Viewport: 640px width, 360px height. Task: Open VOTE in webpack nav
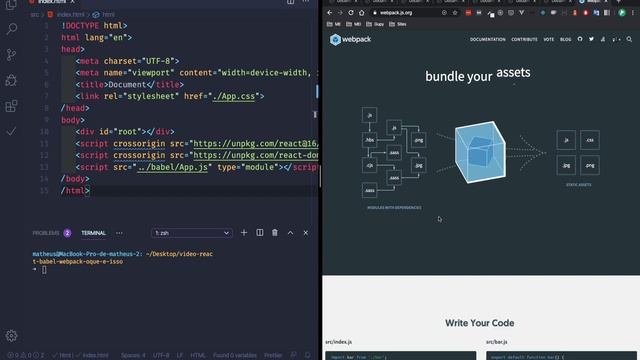[549, 40]
